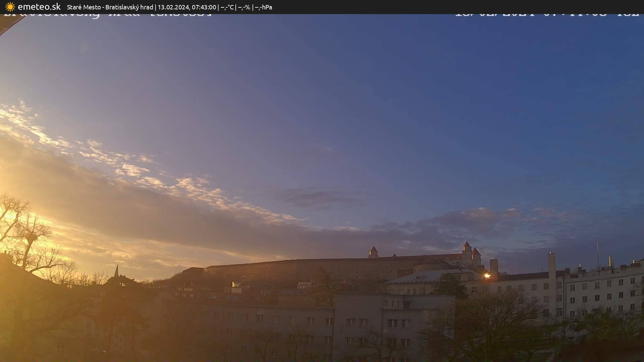Viewport: 644px width, 362px height.
Task: Click the bright lamp near the castle wall
Action: (487, 276)
